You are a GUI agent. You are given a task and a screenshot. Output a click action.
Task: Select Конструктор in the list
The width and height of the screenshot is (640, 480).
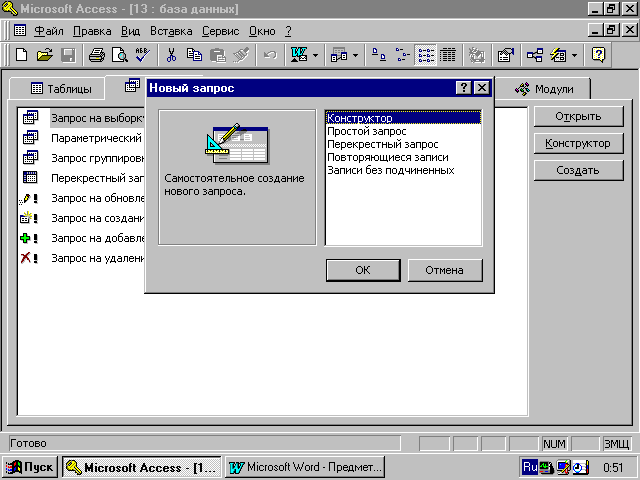click(x=403, y=118)
